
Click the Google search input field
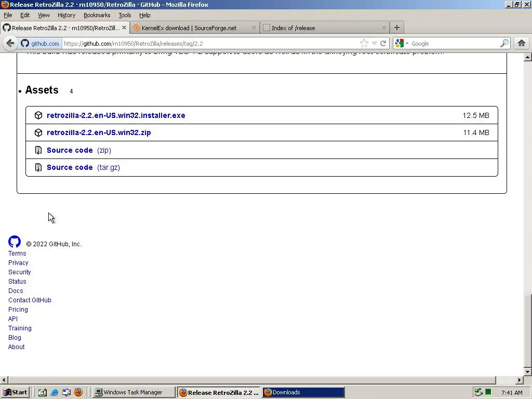455,44
